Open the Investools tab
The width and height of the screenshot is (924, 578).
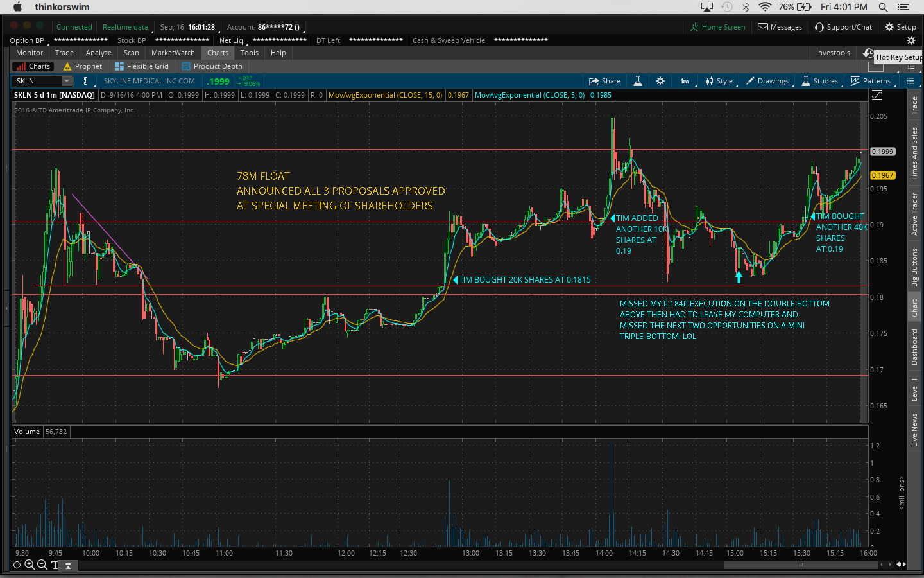[833, 53]
